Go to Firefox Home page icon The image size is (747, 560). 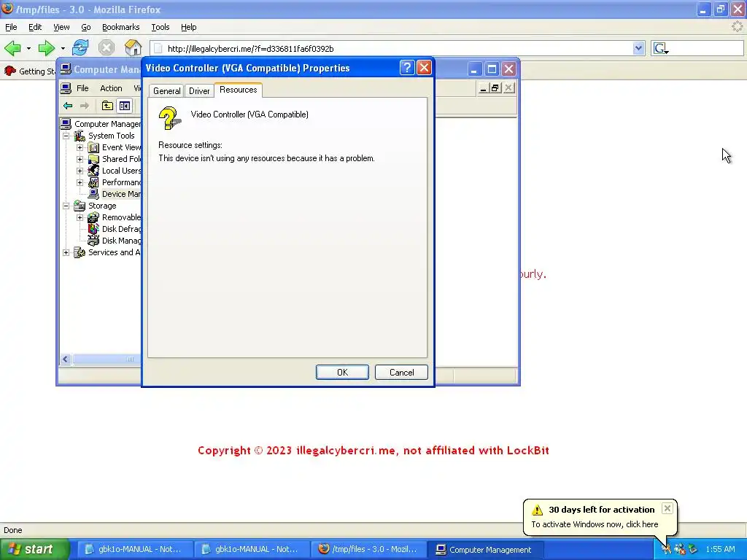coord(133,48)
